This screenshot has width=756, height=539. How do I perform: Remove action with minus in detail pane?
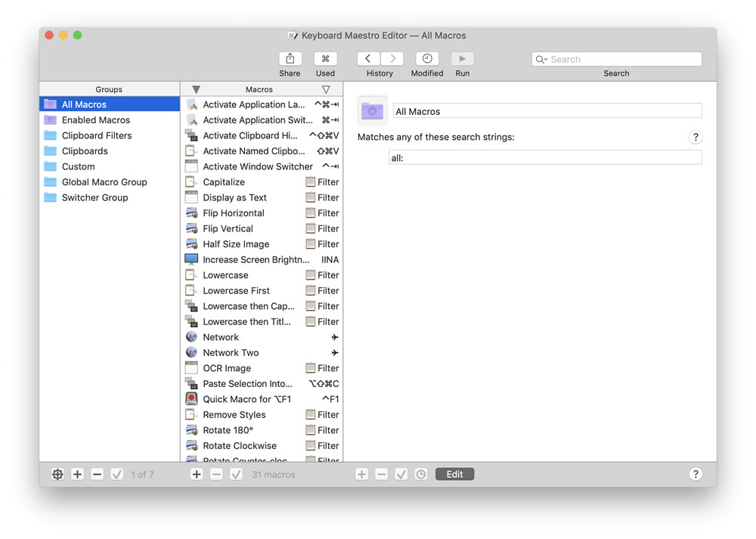pos(381,475)
